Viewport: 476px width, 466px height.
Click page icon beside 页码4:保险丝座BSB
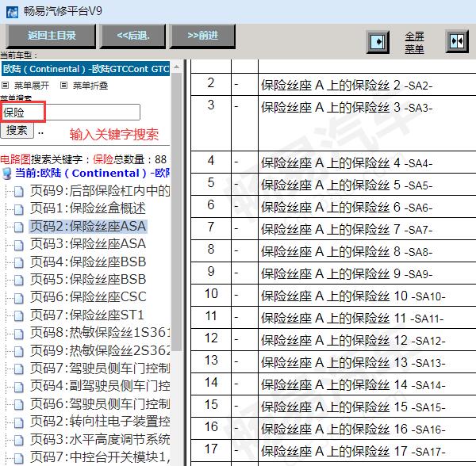pyautogui.click(x=19, y=263)
